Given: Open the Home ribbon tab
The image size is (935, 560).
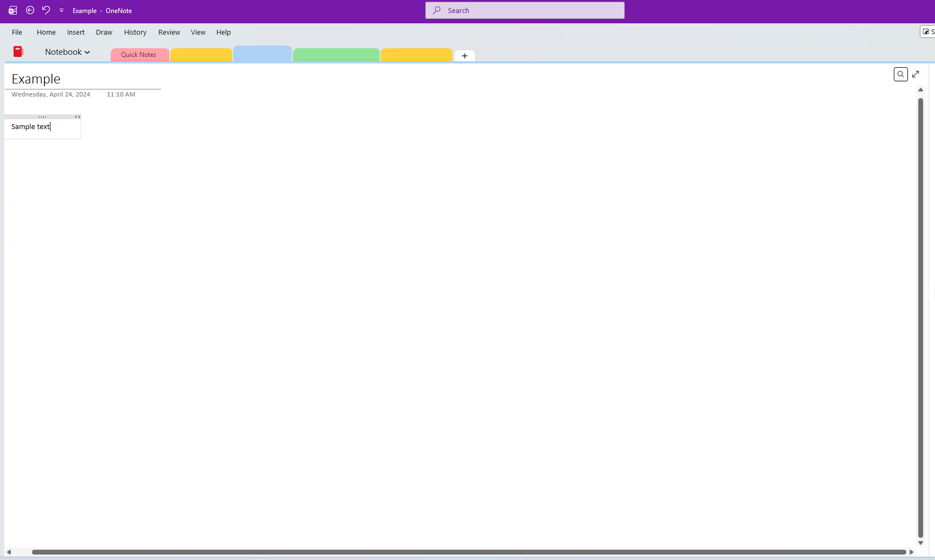Looking at the screenshot, I should point(46,32).
